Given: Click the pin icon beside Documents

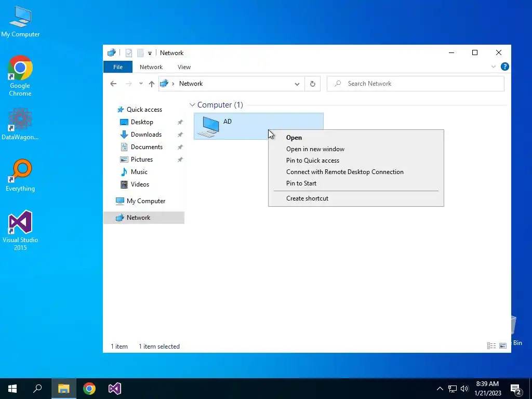Looking at the screenshot, I should point(180,147).
